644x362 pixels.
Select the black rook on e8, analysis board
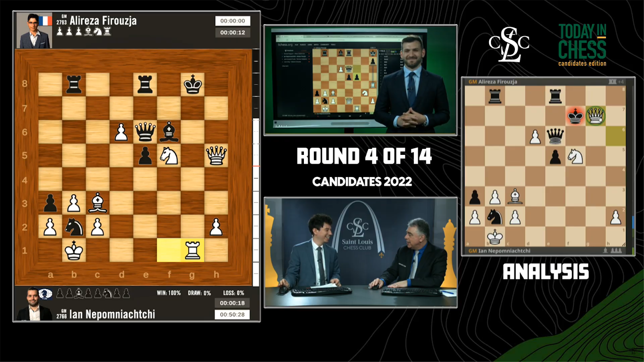point(555,97)
